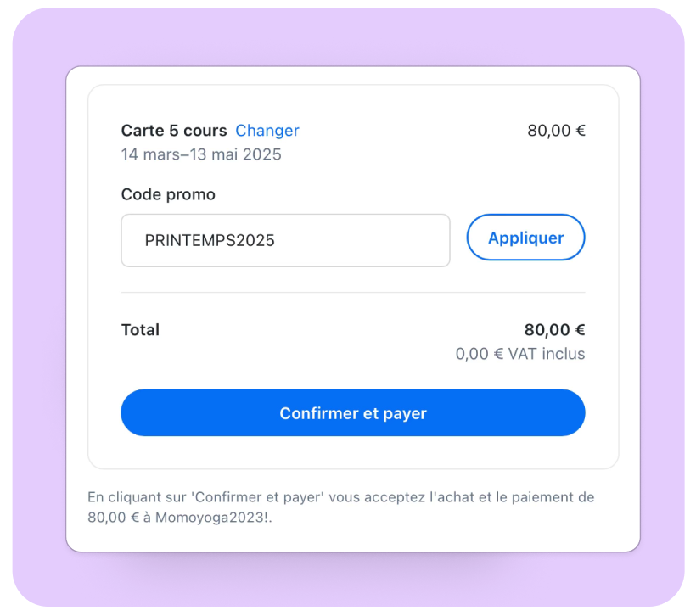
Task: Click the Changer link
Action: [267, 131]
